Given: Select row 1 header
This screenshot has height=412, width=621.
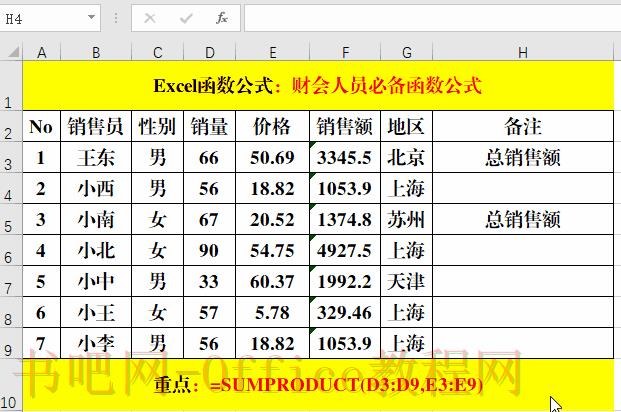Looking at the screenshot, I should click(x=11, y=85).
